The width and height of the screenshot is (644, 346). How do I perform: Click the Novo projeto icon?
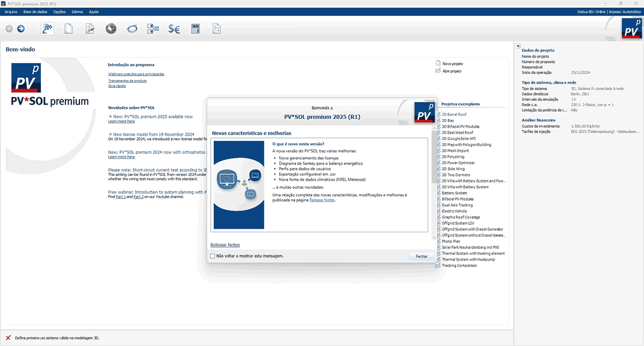[438, 63]
